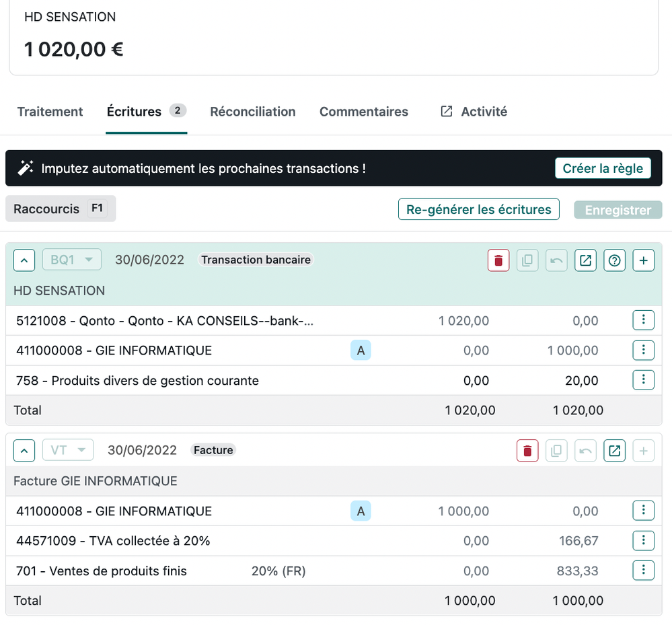Switch to the Réconciliation tab
The height and width of the screenshot is (625, 672).
252,112
